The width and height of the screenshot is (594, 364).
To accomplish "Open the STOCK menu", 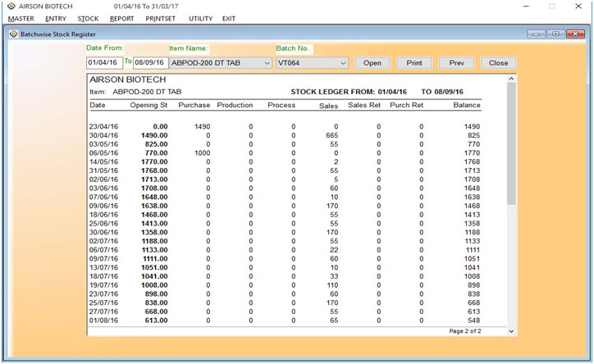I will [x=88, y=18].
